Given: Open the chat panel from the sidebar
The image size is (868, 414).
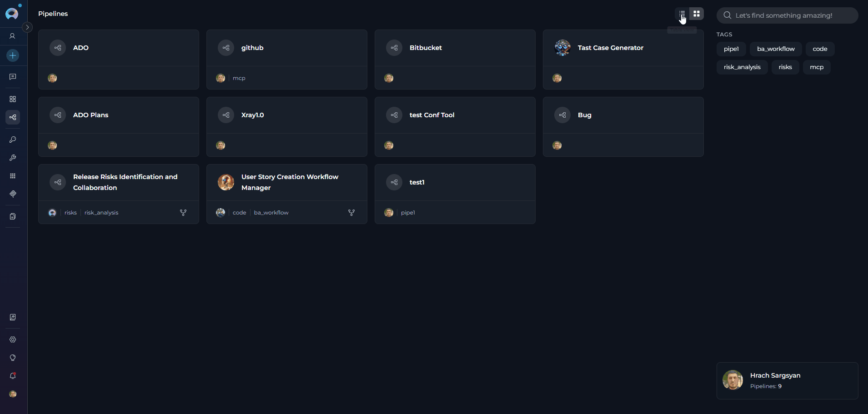Looking at the screenshot, I should [13, 76].
